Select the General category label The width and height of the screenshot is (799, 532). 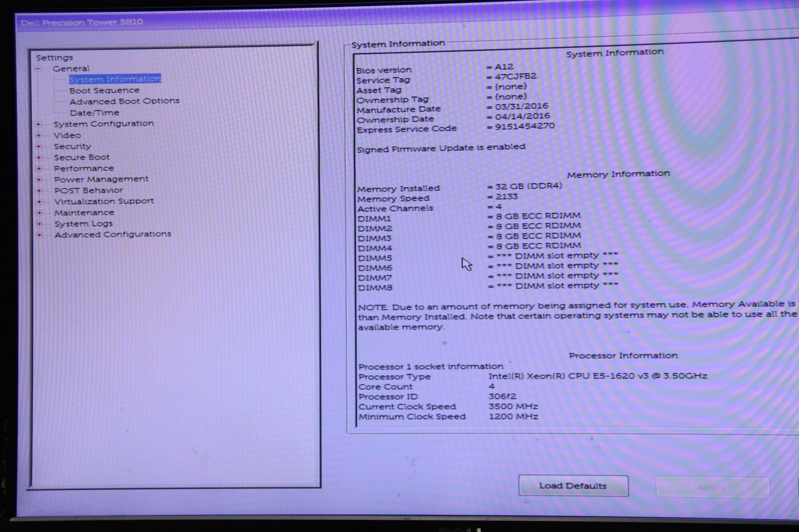coord(71,68)
